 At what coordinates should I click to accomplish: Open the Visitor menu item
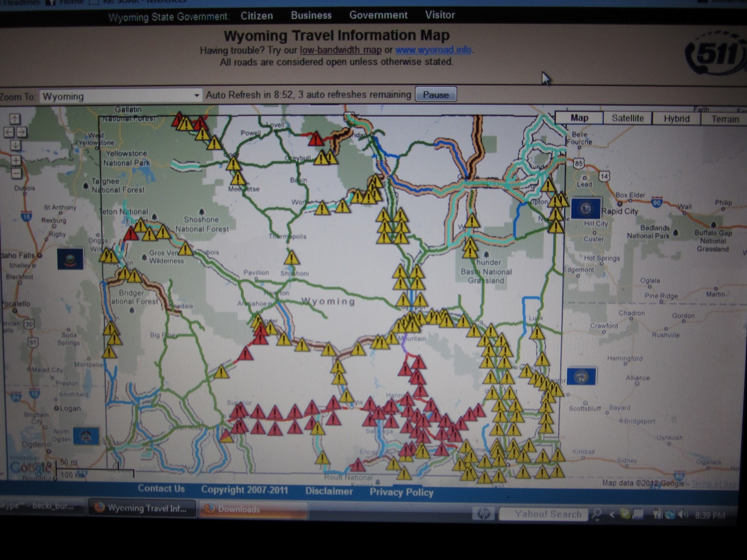[x=440, y=15]
